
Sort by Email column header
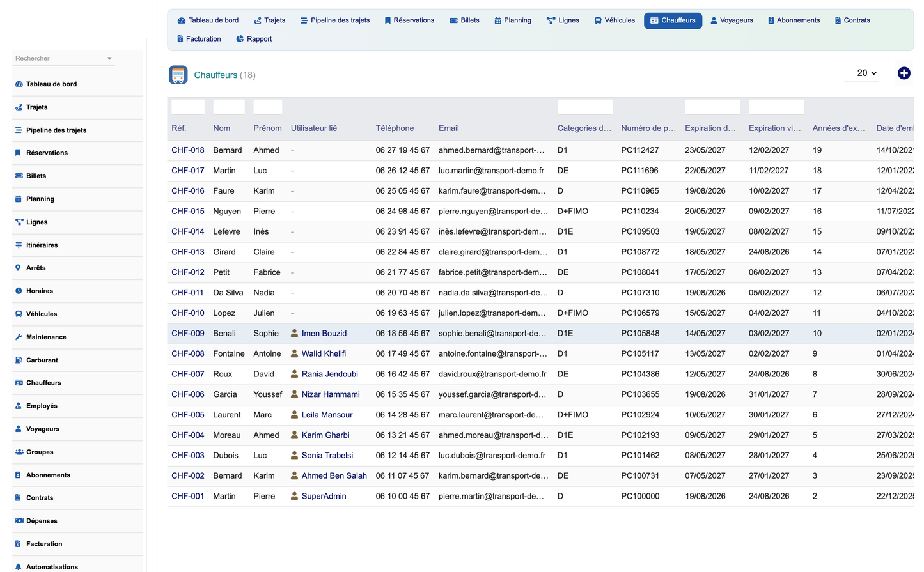(449, 128)
